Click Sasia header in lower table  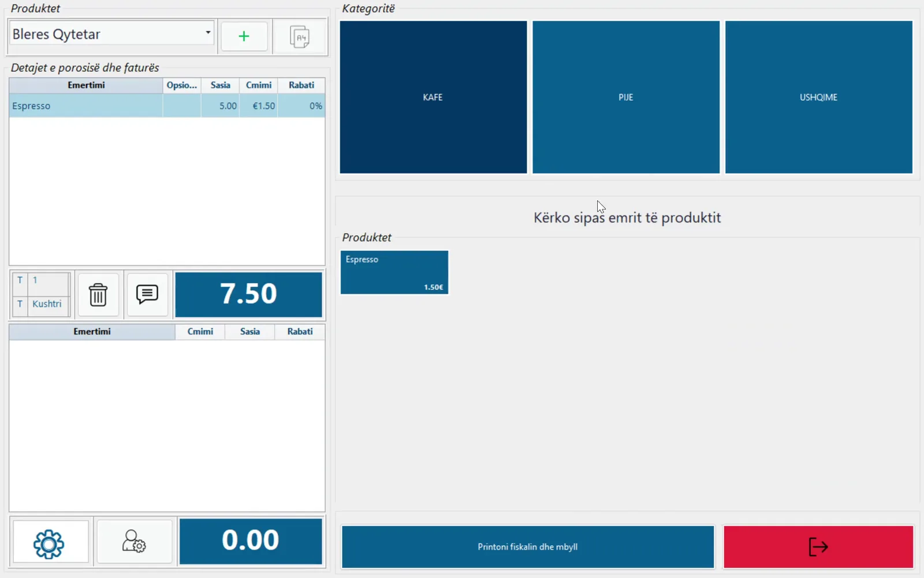(x=249, y=332)
